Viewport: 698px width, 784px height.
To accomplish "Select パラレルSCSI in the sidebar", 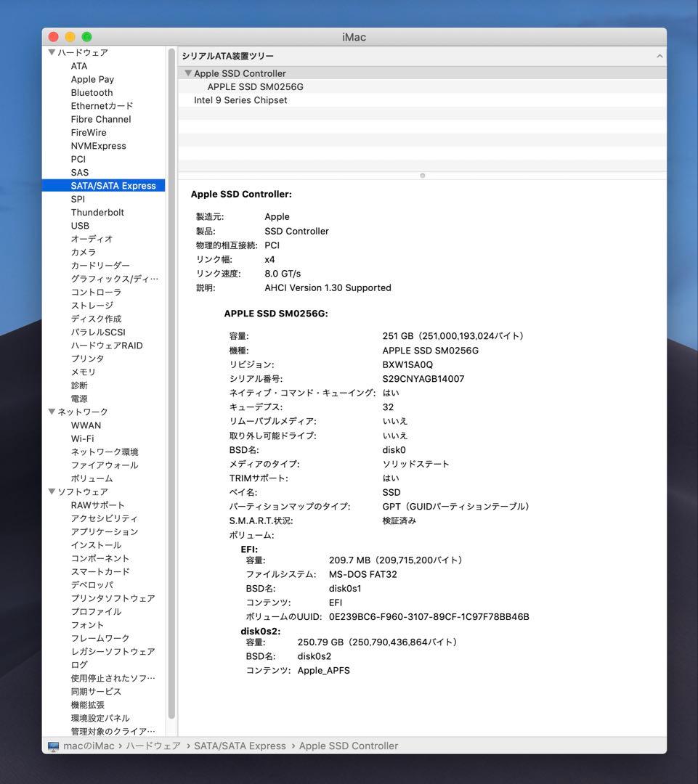I will coord(97,332).
